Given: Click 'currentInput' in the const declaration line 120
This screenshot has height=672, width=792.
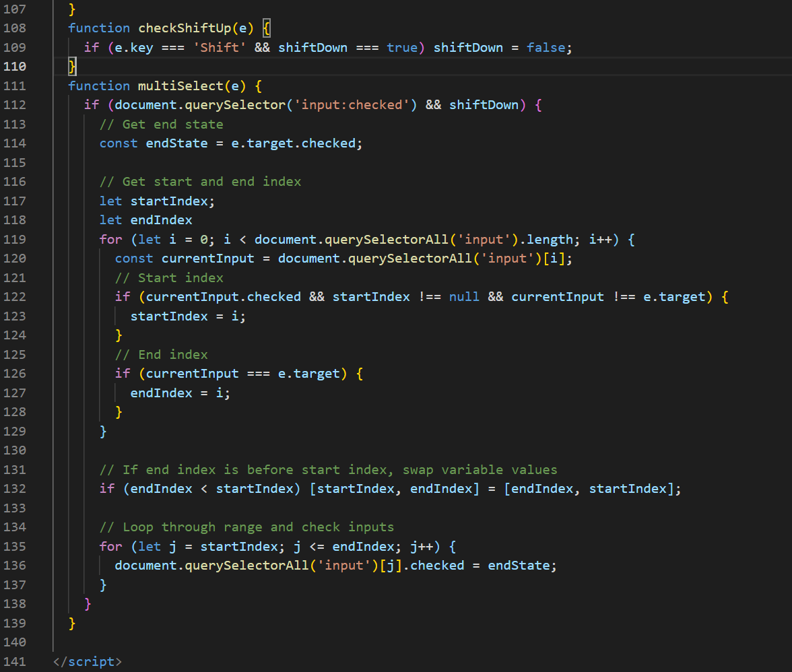Looking at the screenshot, I should pos(208,259).
